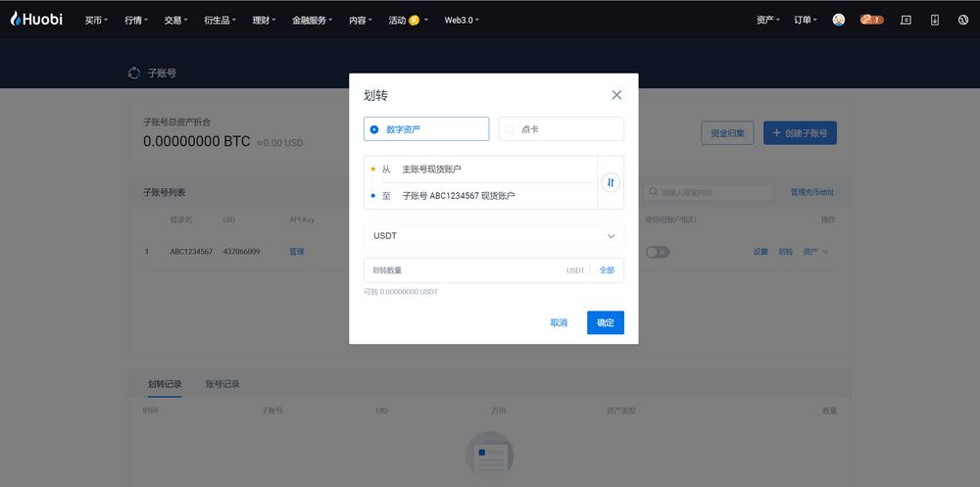This screenshot has height=487, width=980.
Task: Open the 资产 dropdown in the header
Action: 768,20
